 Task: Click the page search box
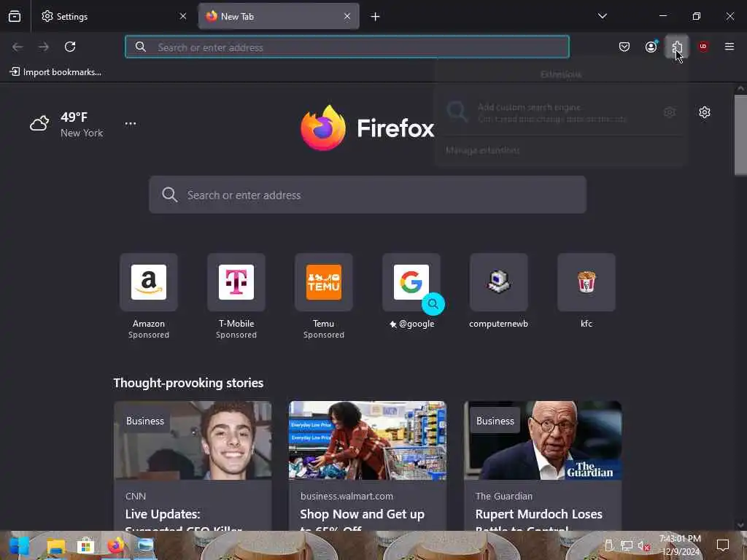(368, 195)
